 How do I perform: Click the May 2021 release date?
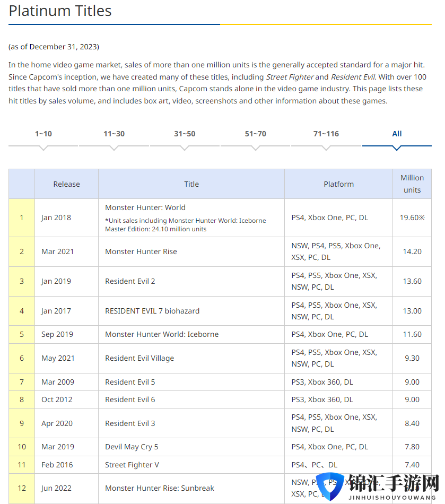(x=58, y=358)
